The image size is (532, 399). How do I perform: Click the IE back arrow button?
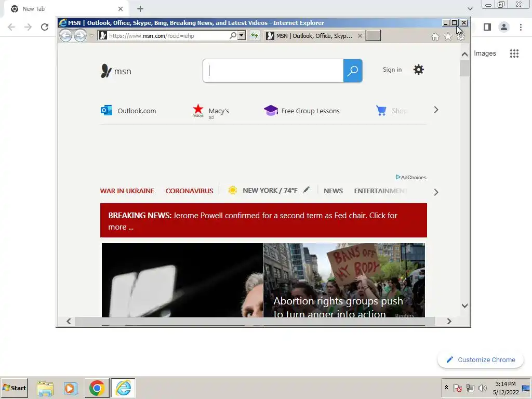[66, 36]
